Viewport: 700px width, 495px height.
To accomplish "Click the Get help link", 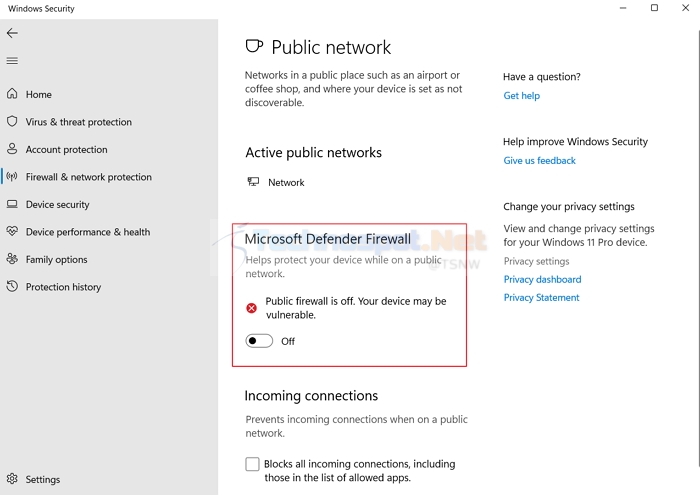I will pos(521,96).
